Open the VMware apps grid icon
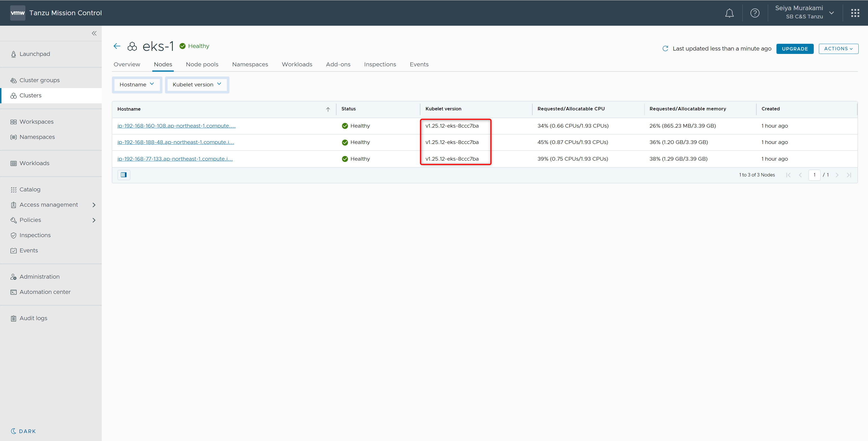The width and height of the screenshot is (868, 441). click(855, 13)
